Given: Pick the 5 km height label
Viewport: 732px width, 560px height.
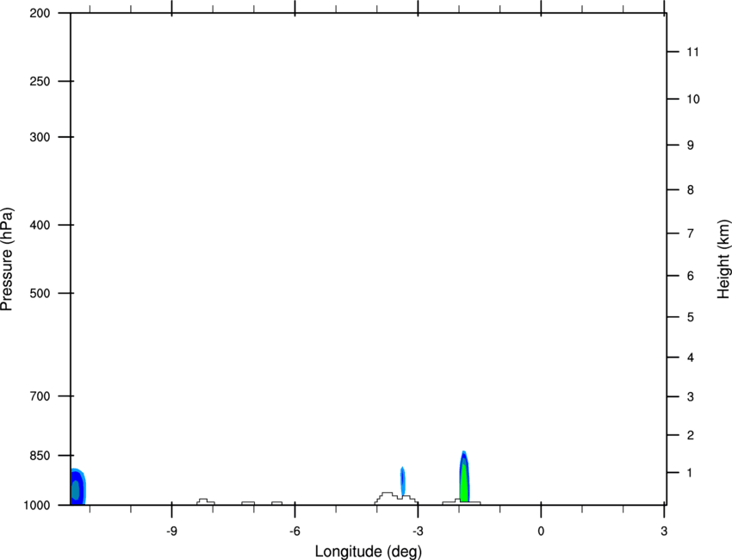Looking at the screenshot, I should pos(691,318).
